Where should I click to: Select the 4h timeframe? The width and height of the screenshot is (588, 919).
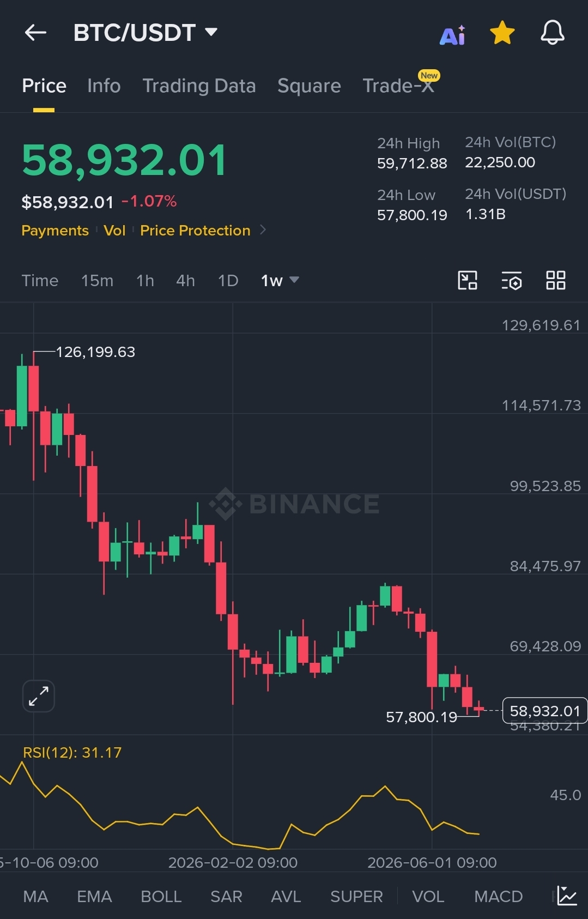pos(185,280)
